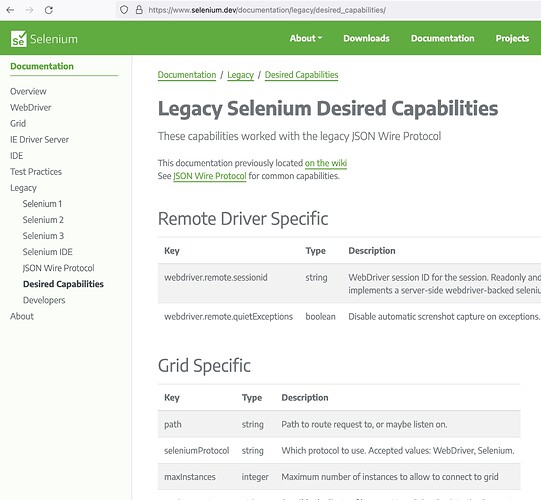Open Selenium 3 sidebar page
The height and width of the screenshot is (500, 541).
pos(43,236)
